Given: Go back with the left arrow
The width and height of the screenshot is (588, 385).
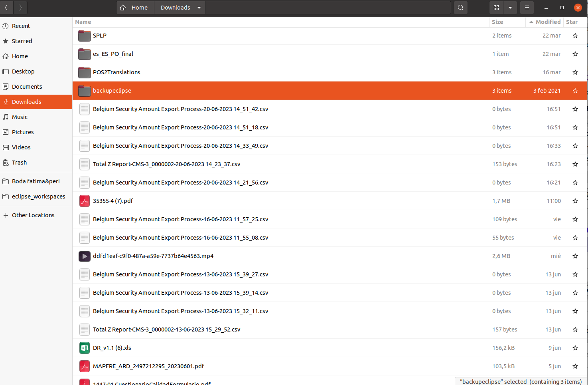Looking at the screenshot, I should click(6, 8).
